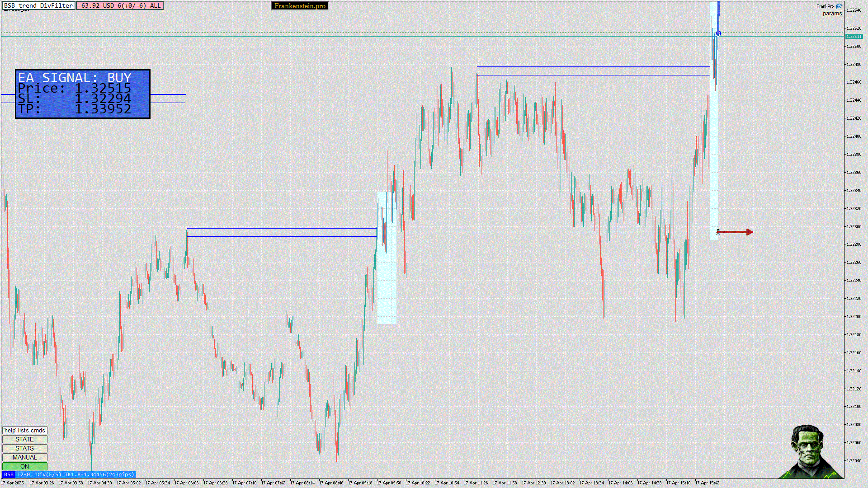Click the 'help' lists cmds field

(x=25, y=430)
